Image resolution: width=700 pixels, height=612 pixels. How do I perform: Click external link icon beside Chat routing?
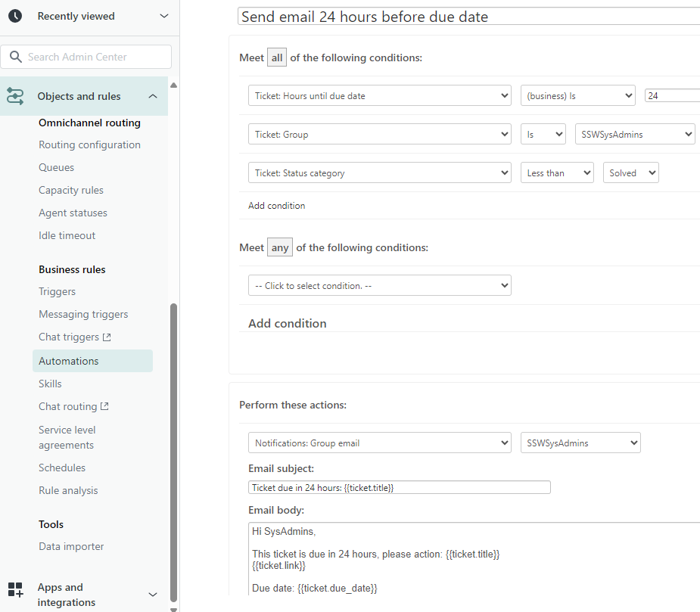point(105,407)
